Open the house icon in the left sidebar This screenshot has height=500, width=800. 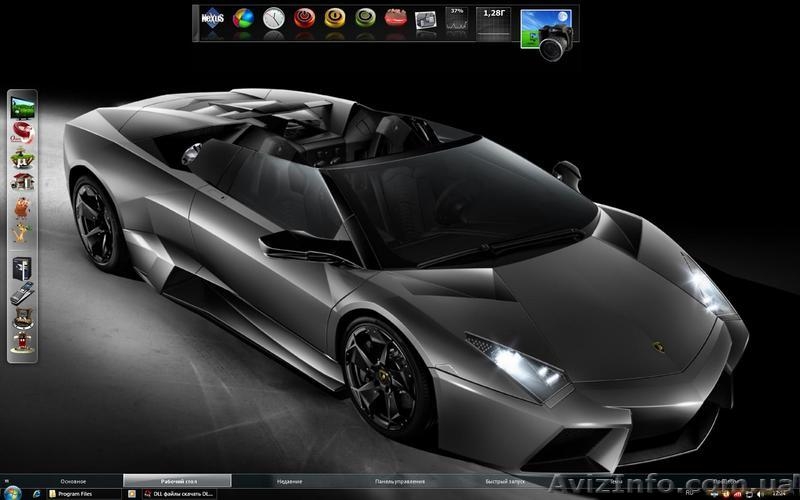tap(22, 181)
